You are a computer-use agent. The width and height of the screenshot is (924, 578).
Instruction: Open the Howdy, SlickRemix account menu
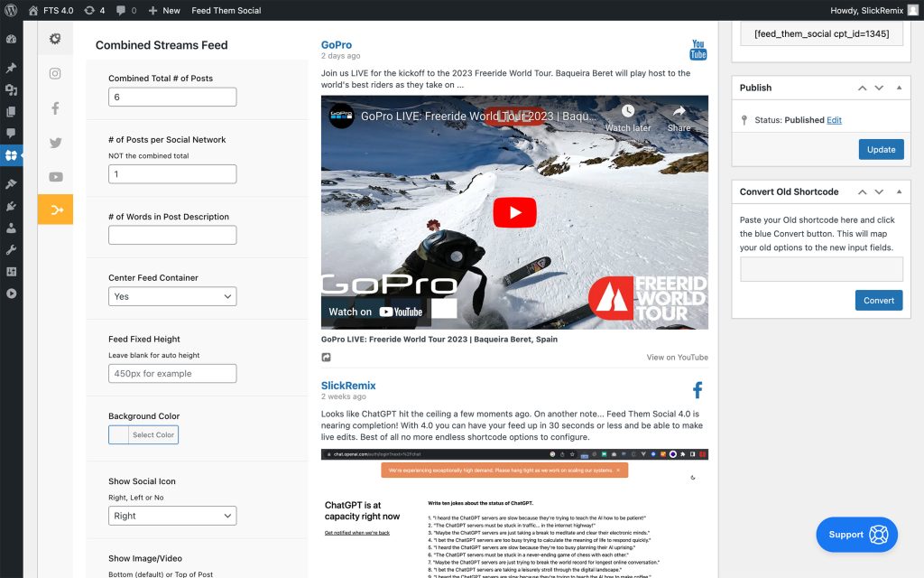click(873, 10)
